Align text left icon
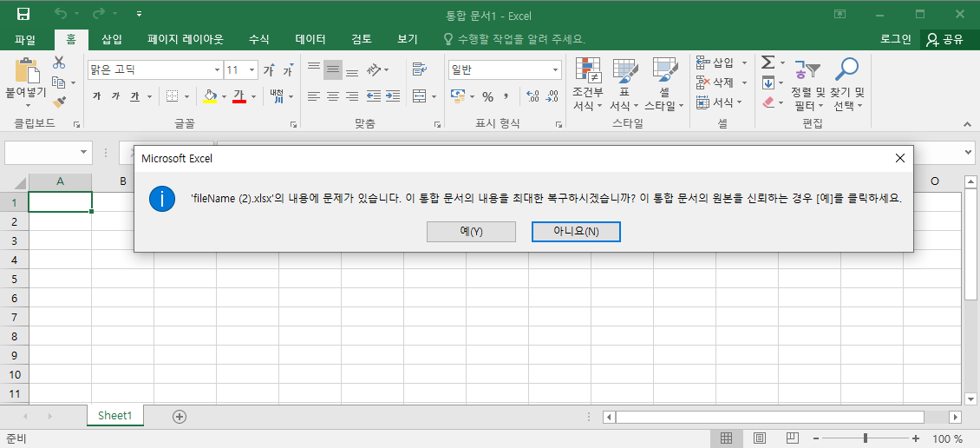980x448 pixels. [314, 96]
